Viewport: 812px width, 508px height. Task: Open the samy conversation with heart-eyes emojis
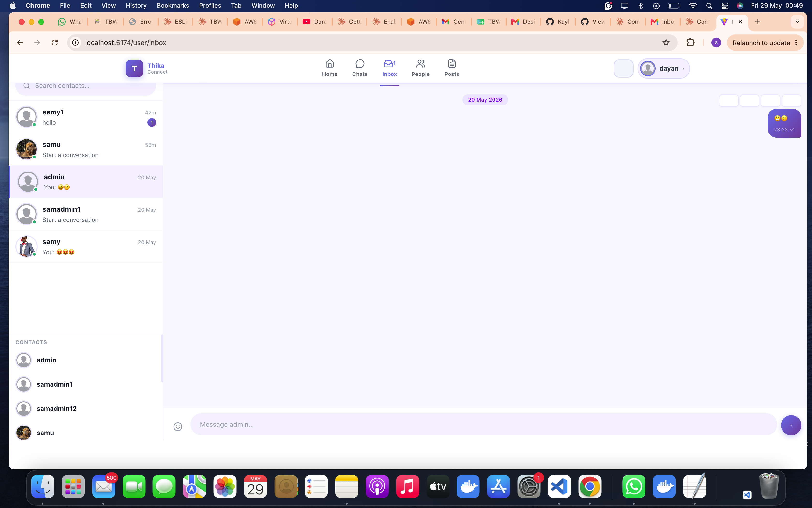click(86, 247)
